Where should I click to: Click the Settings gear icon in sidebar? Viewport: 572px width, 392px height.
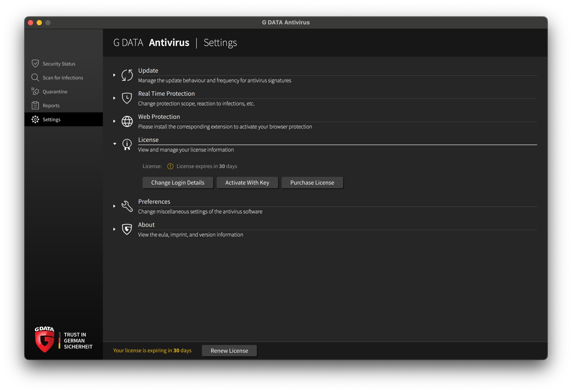(35, 119)
